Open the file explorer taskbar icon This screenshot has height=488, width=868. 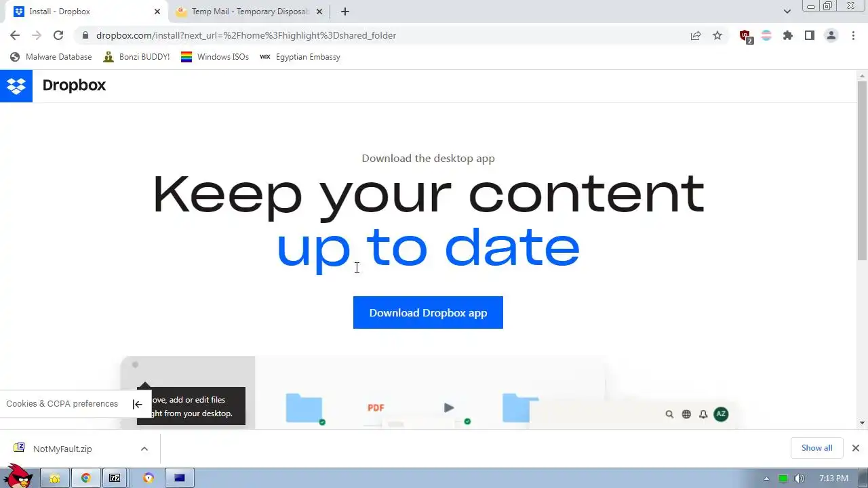coord(55,479)
